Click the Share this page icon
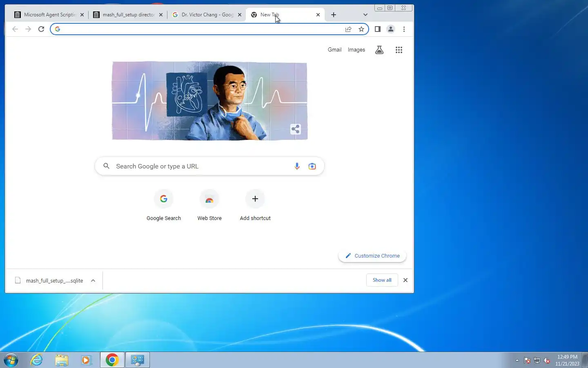588x368 pixels. click(x=348, y=29)
